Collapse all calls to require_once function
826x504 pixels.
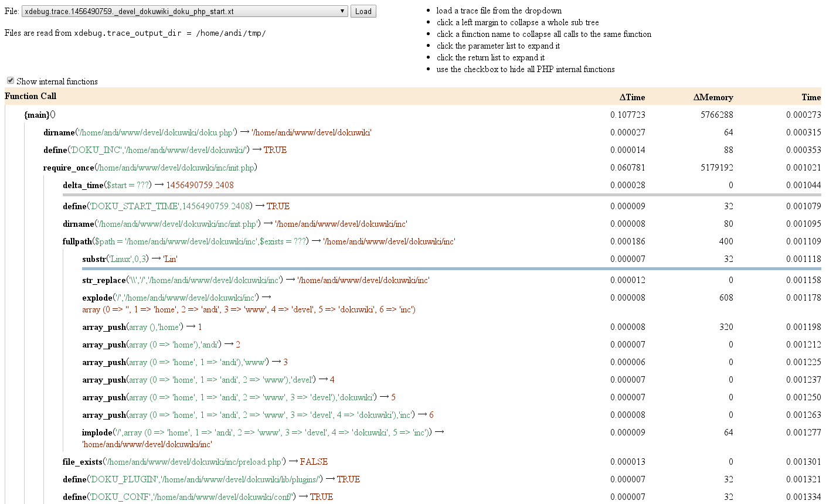pyautogui.click(x=68, y=168)
